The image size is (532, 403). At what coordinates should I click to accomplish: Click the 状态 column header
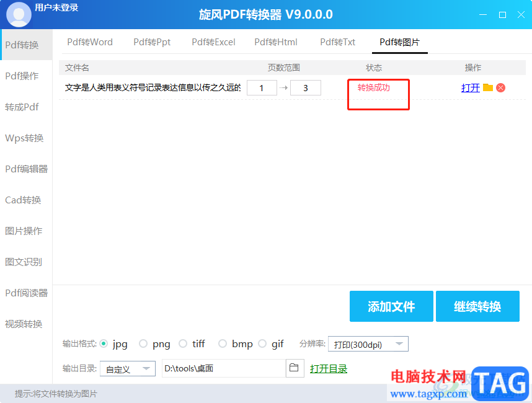click(373, 68)
